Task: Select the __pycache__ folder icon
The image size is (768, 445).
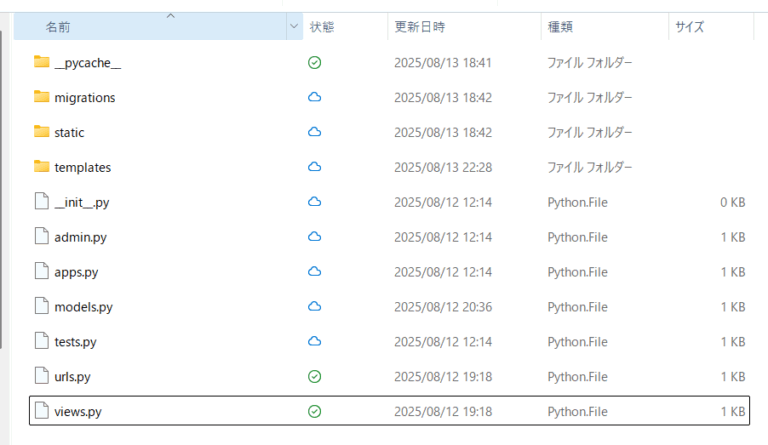Action: point(41,62)
